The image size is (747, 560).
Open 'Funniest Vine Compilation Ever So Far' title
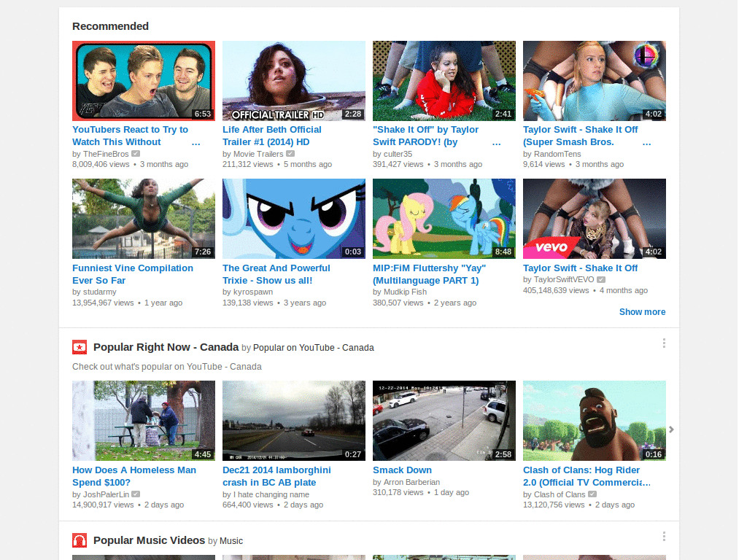(133, 274)
